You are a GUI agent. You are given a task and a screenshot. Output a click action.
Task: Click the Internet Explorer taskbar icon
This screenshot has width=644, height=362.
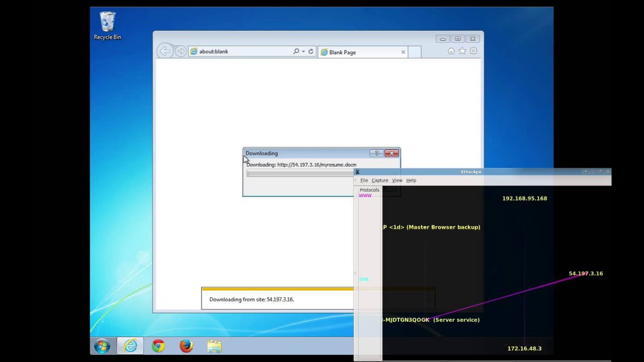130,346
